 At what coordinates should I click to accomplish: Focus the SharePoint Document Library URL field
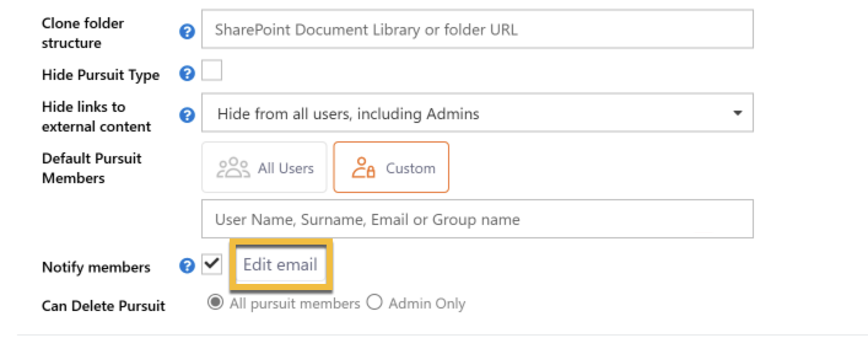click(477, 29)
